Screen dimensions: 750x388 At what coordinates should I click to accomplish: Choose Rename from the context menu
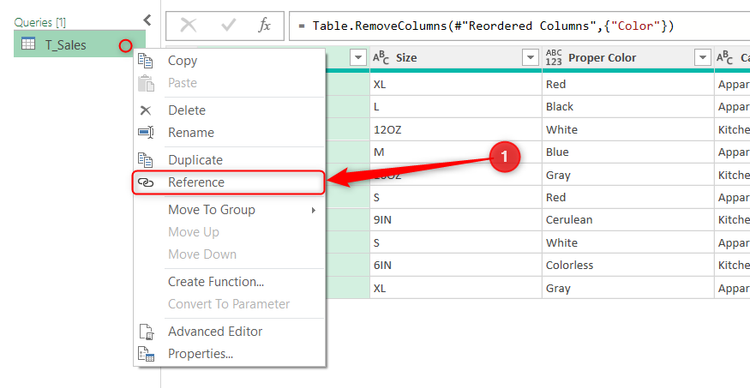pyautogui.click(x=229, y=133)
